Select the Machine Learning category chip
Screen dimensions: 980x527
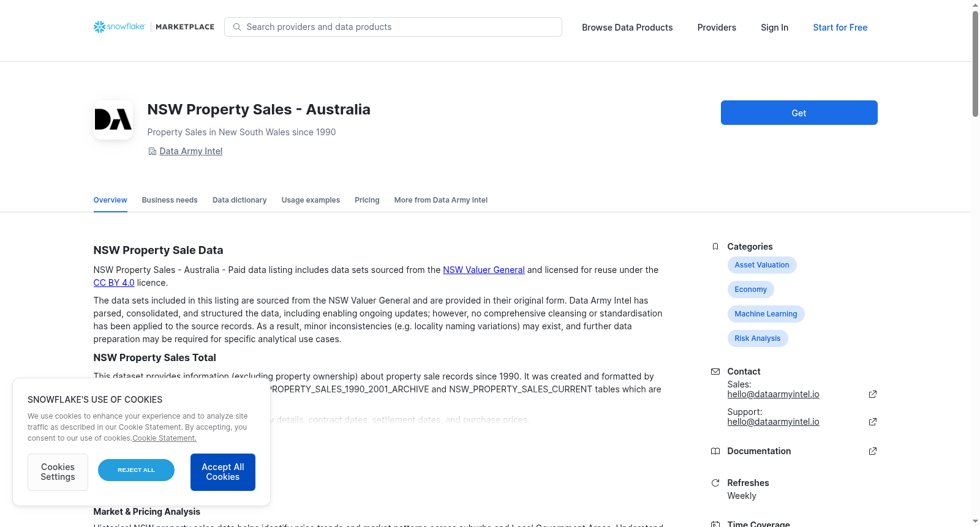point(766,314)
